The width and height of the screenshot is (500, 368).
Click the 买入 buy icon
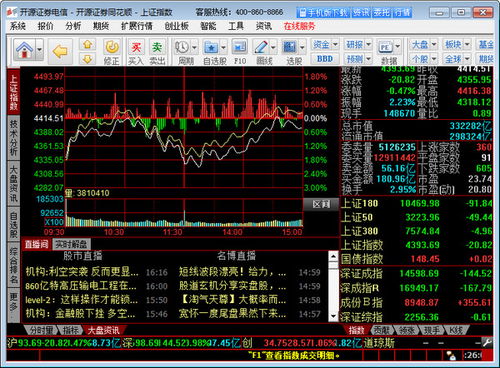[x=136, y=52]
